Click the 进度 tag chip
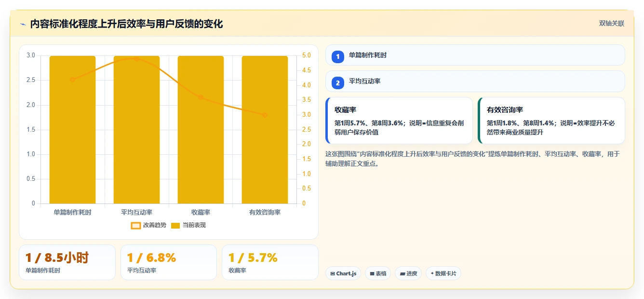Viewport: 644px width, 299px height. click(408, 273)
